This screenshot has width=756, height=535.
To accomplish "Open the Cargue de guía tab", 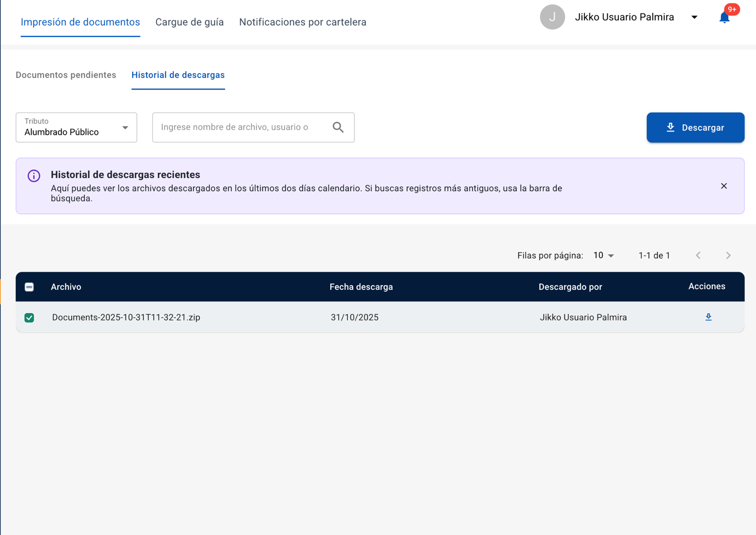I will tap(189, 22).
